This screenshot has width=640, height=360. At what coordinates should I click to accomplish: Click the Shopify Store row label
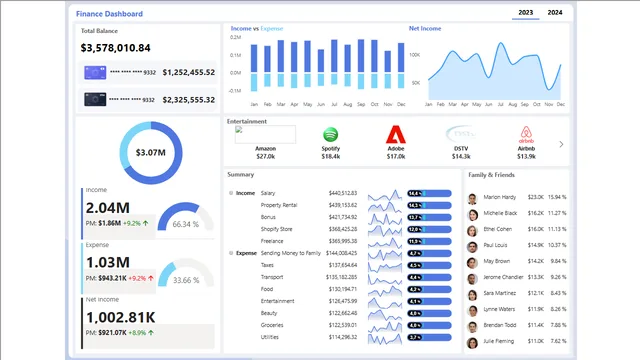(276, 229)
